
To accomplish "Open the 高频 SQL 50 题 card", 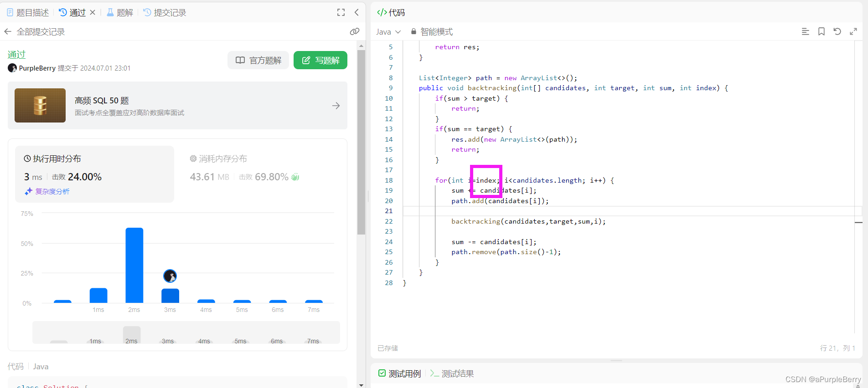I will 177,106.
